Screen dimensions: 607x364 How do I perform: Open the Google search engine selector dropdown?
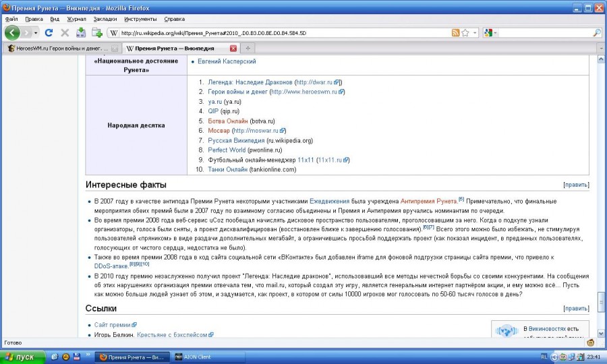pyautogui.click(x=490, y=33)
